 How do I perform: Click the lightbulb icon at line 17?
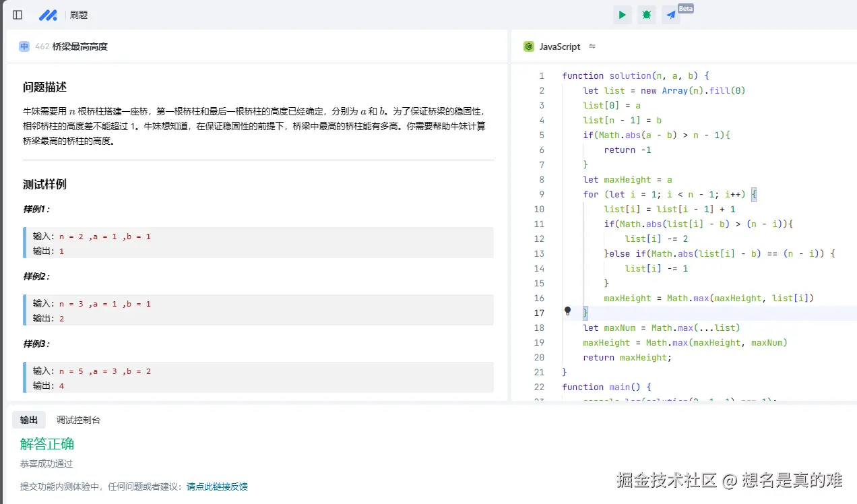[567, 311]
